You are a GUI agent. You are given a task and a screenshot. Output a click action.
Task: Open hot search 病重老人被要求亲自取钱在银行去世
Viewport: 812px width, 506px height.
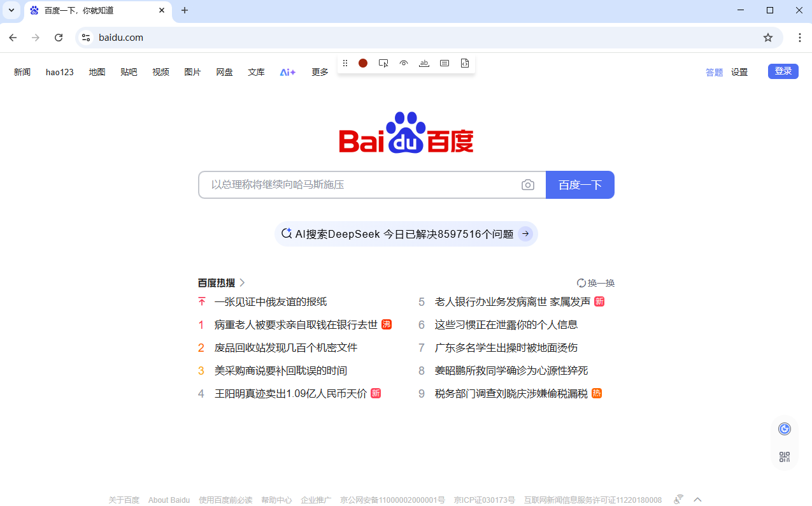pyautogui.click(x=296, y=324)
